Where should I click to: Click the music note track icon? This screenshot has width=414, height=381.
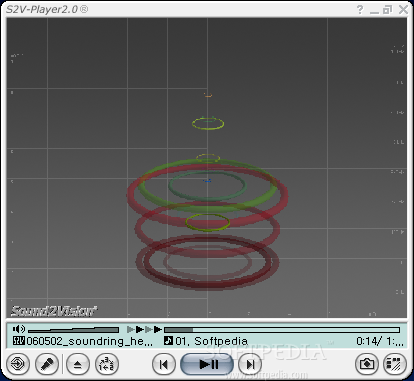(x=168, y=341)
